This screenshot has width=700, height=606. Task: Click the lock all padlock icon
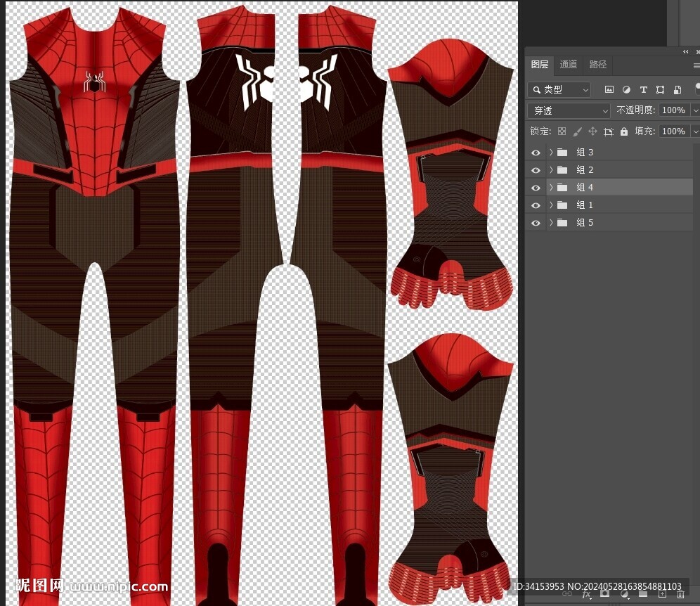click(624, 131)
